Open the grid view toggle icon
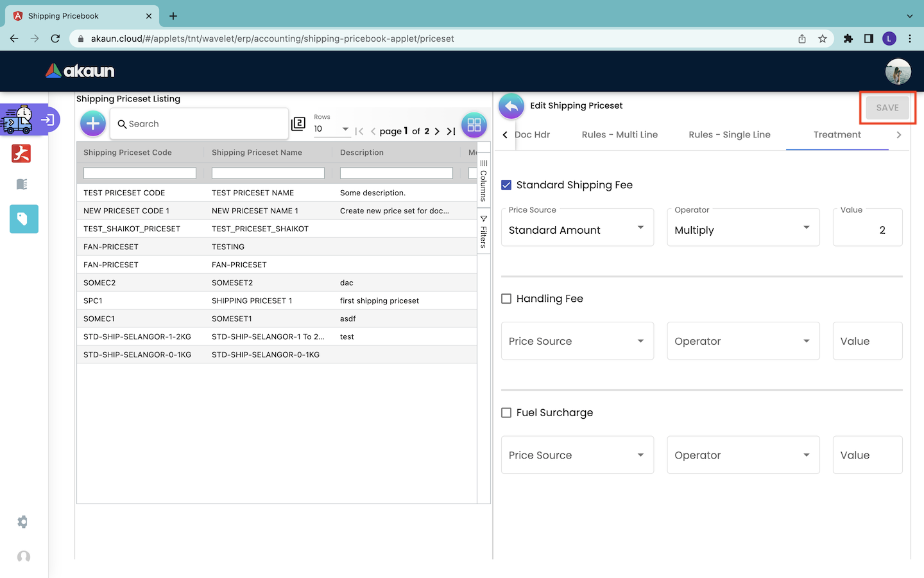Screen dimensions: 924x578 474,125
